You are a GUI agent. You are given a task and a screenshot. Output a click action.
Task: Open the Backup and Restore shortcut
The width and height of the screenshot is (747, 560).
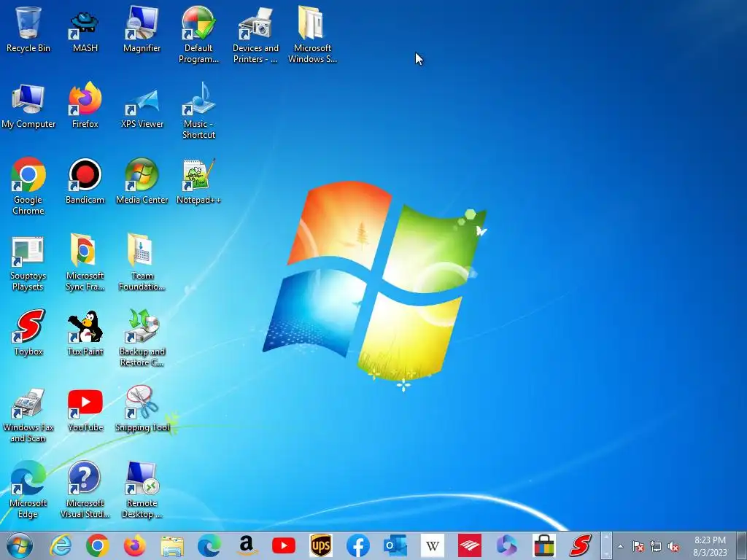[142, 338]
